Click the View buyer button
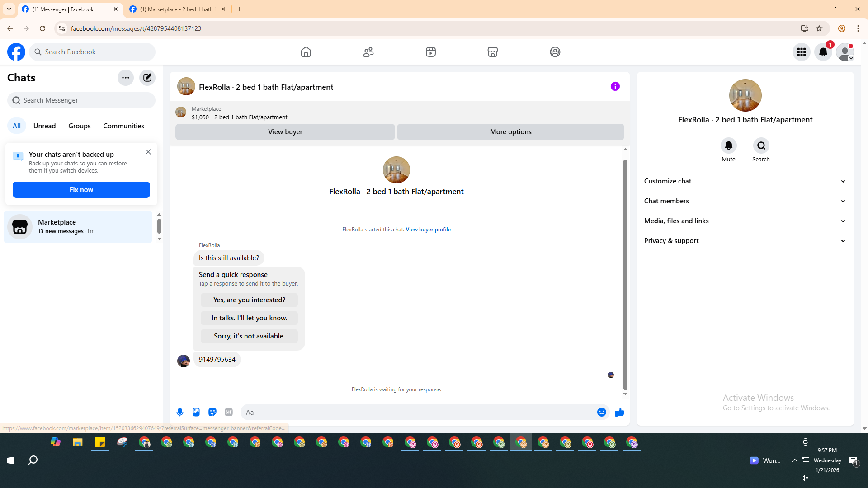This screenshot has width=868, height=488. (x=285, y=132)
